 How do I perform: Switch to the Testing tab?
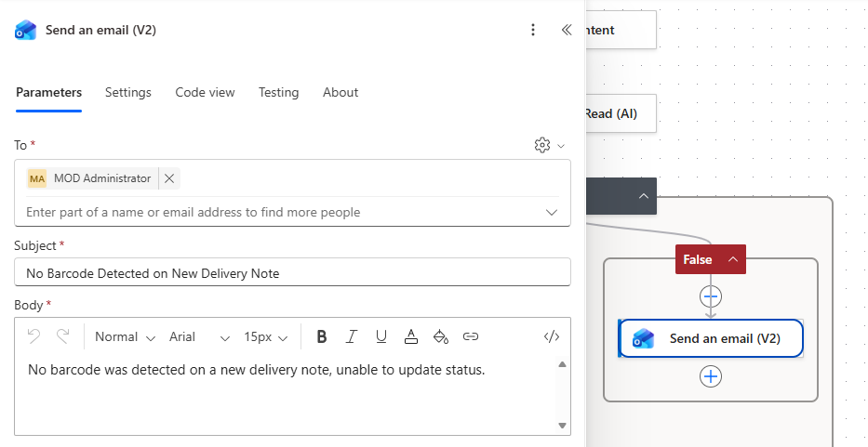[x=278, y=92]
